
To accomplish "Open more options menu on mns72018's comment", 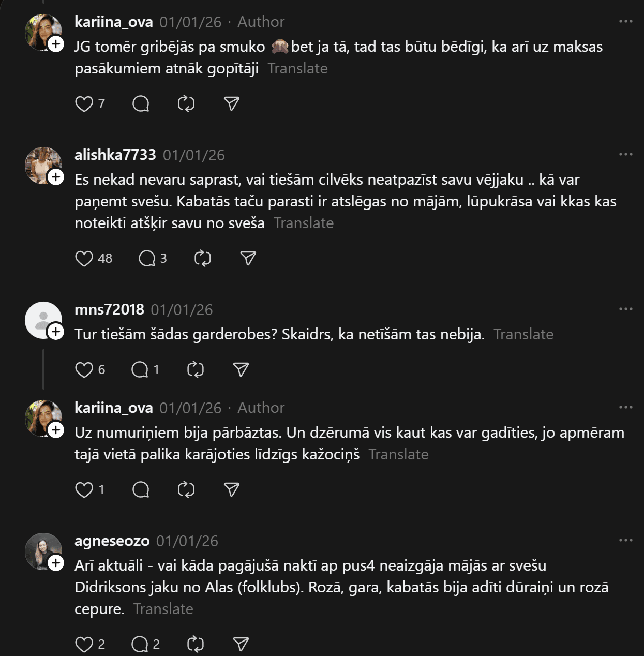I will [625, 309].
